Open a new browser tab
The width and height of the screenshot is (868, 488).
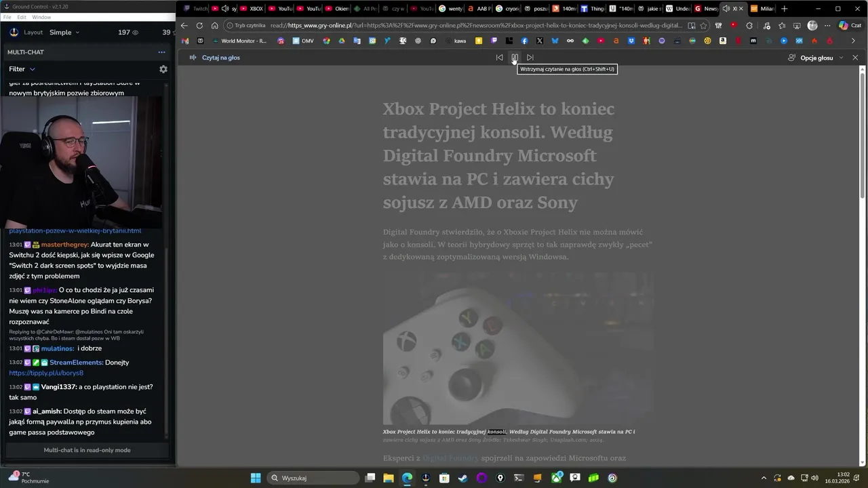[785, 9]
